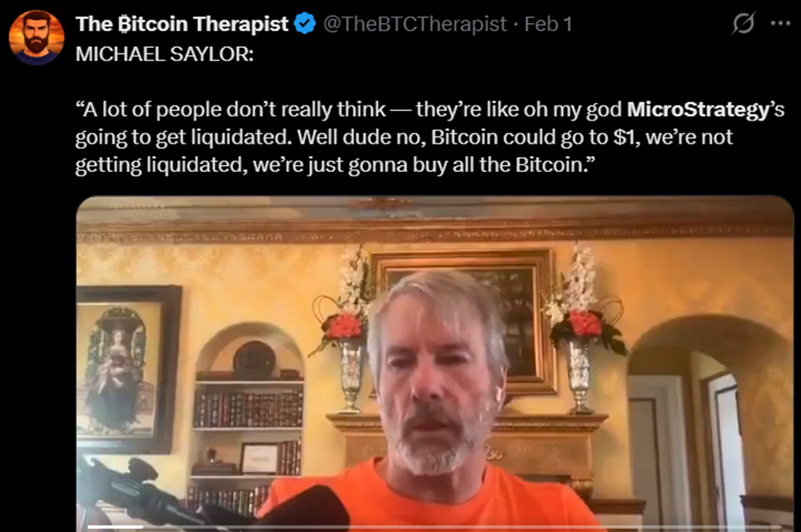Click the Bitcoin symbol in the display name

coord(124,24)
